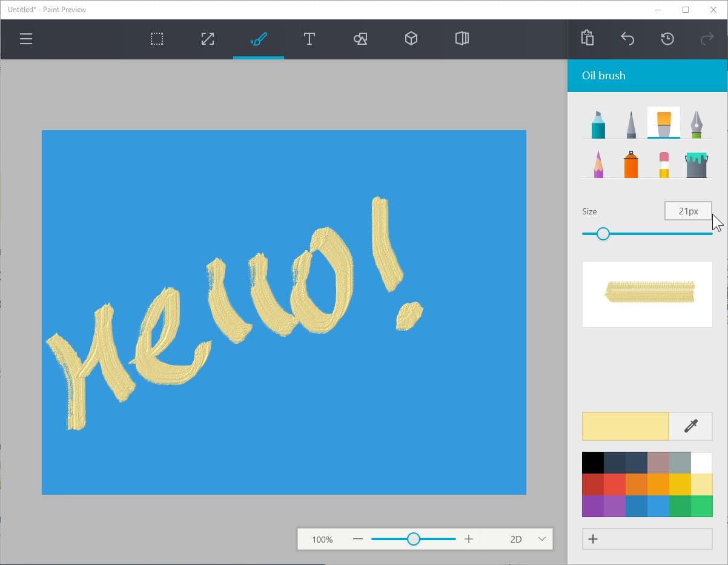The image size is (728, 565).
Task: Undo the last brush stroke
Action: [x=627, y=38]
